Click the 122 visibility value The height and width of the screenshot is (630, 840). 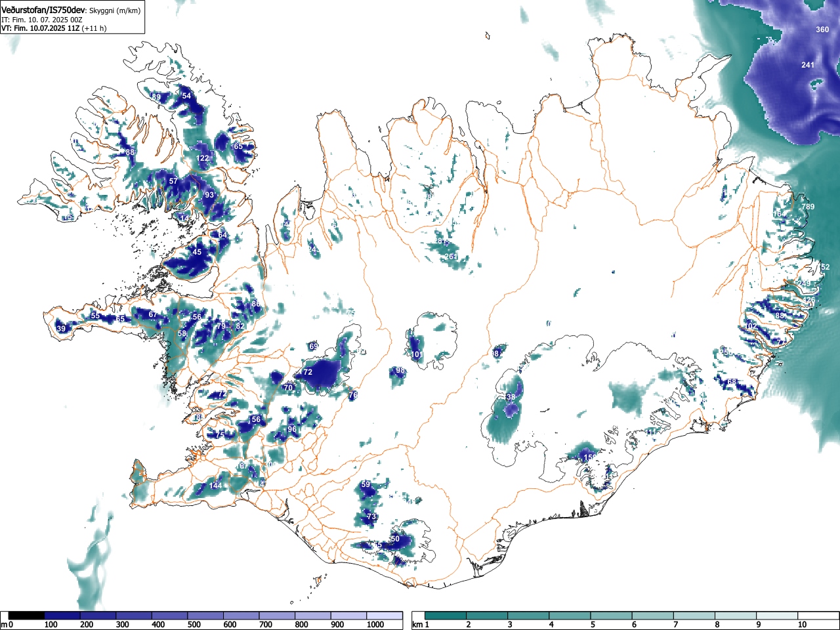click(x=203, y=158)
